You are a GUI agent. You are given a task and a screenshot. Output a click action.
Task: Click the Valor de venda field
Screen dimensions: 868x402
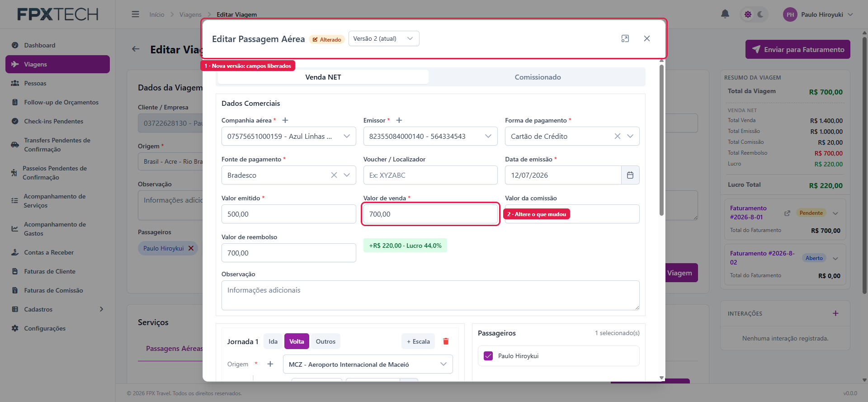pyautogui.click(x=430, y=214)
